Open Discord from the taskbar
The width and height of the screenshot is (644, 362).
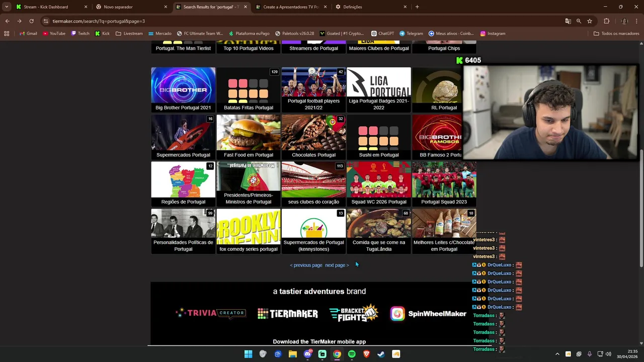pyautogui.click(x=307, y=354)
